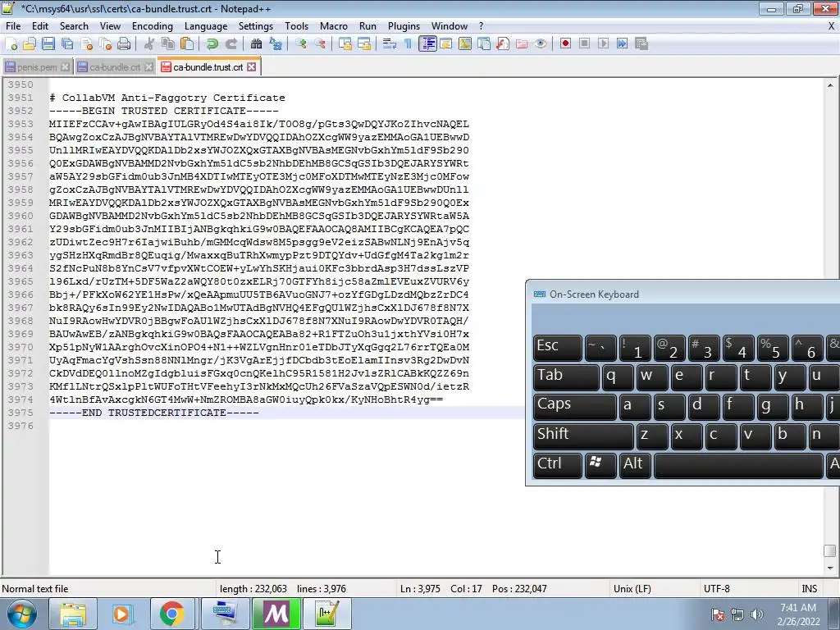The image size is (840, 630).
Task: Click the Stop macro recording icon
Action: (584, 44)
